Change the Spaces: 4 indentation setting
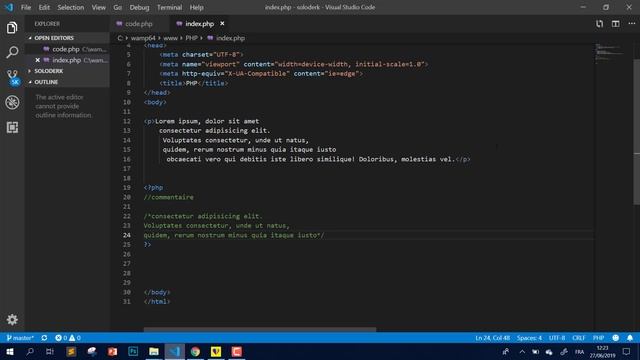 pos(529,338)
